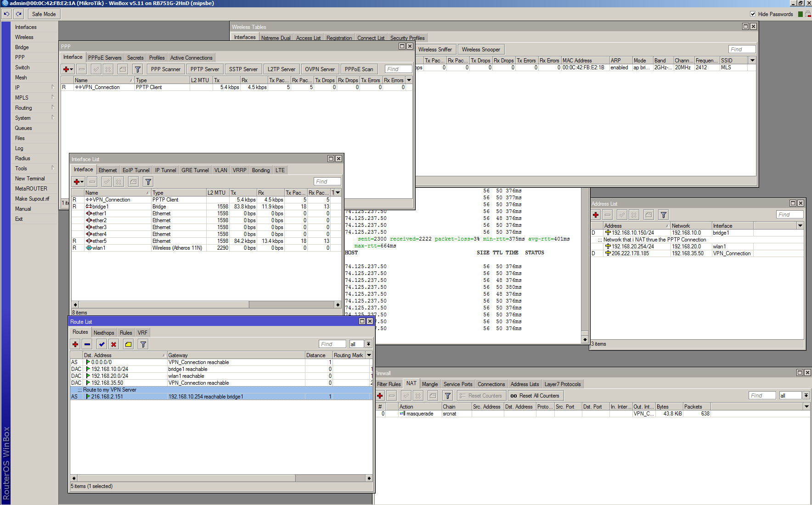Open the filter funnel in Interface List

pos(148,181)
